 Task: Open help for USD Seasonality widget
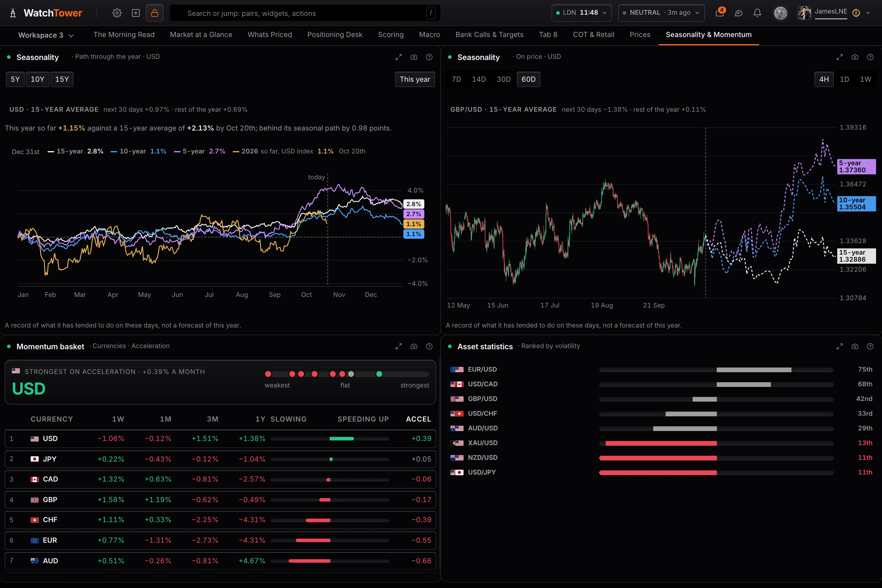point(429,57)
